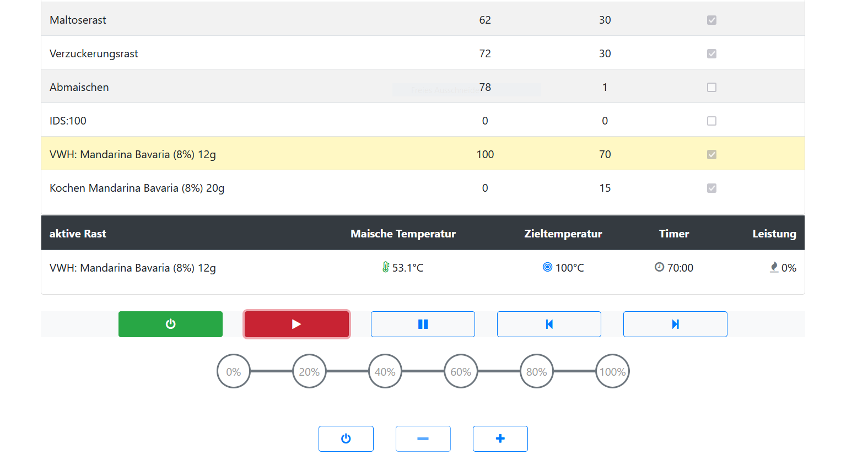The height and width of the screenshot is (460, 868).
Task: Toggle the Verzuckerungsrast checkbox
Action: 711,54
